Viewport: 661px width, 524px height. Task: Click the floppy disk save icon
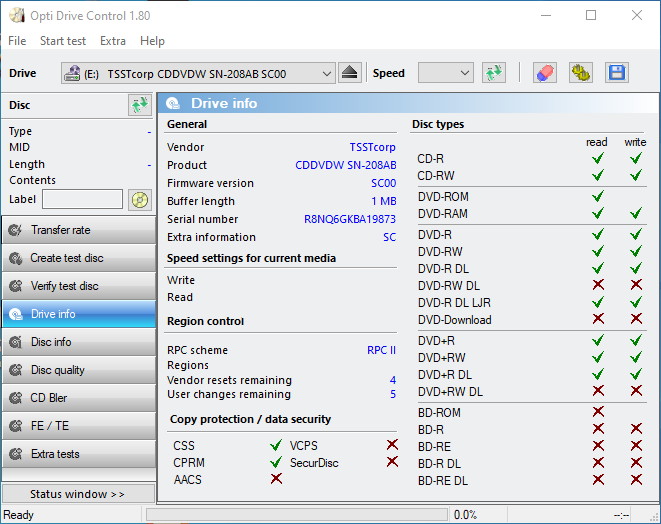click(x=616, y=73)
